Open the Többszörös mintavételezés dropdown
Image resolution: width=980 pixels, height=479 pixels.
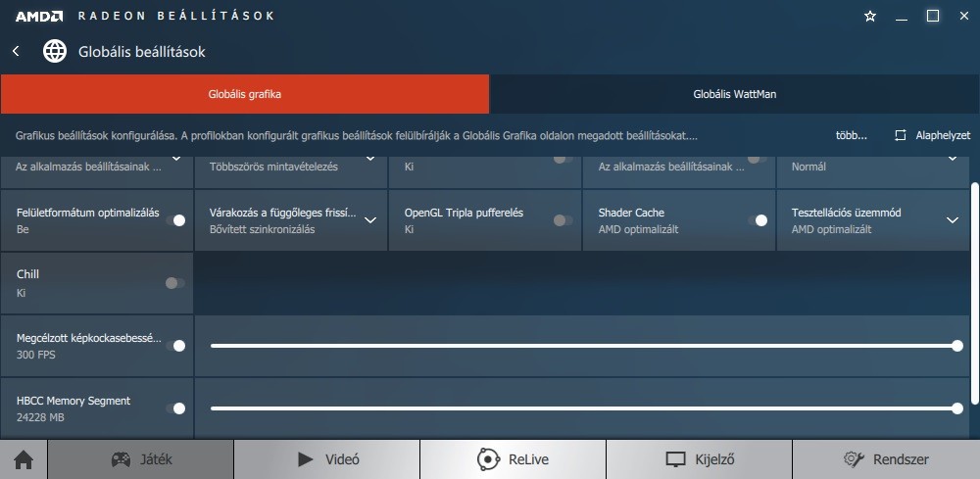click(370, 160)
